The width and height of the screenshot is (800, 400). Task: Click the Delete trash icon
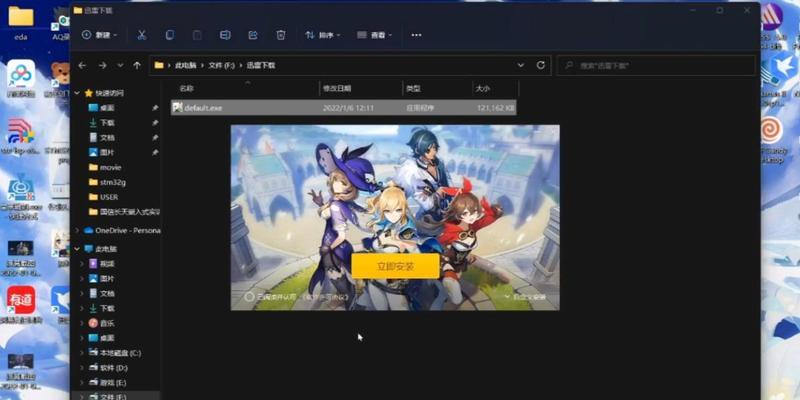(x=281, y=35)
